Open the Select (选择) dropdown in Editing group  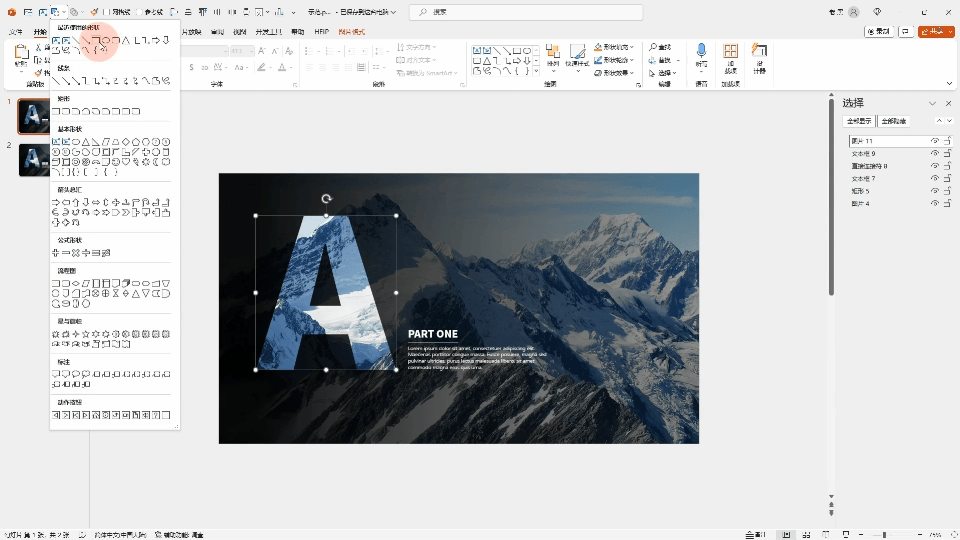662,73
